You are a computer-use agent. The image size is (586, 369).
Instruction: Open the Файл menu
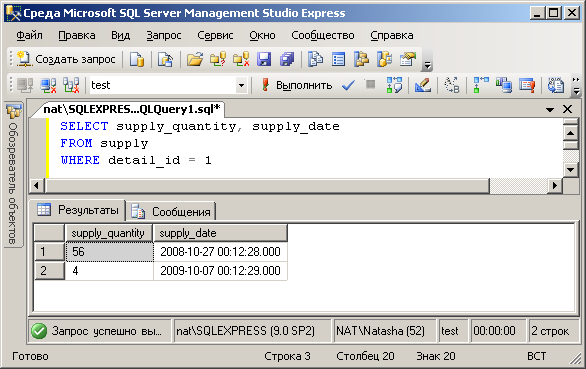[29, 35]
